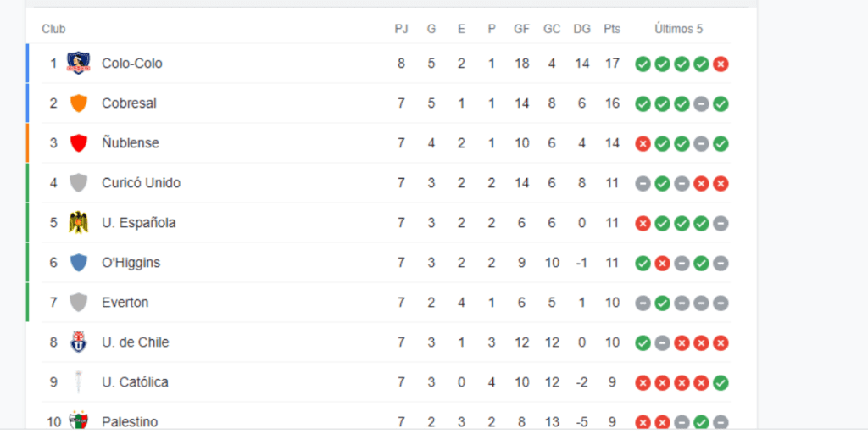This screenshot has height=434, width=868.
Task: Click Colo-Colo's red loss icon in last five
Action: pos(721,64)
